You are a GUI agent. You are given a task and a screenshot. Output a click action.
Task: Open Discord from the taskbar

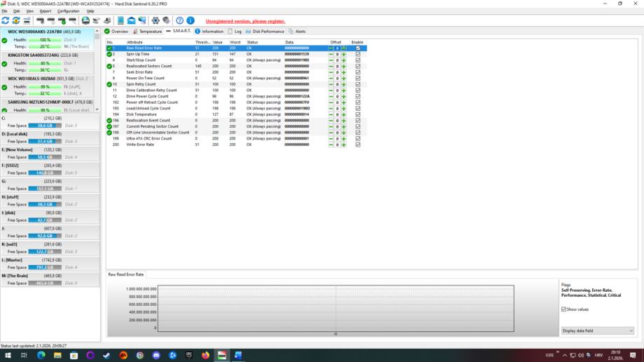[156, 355]
